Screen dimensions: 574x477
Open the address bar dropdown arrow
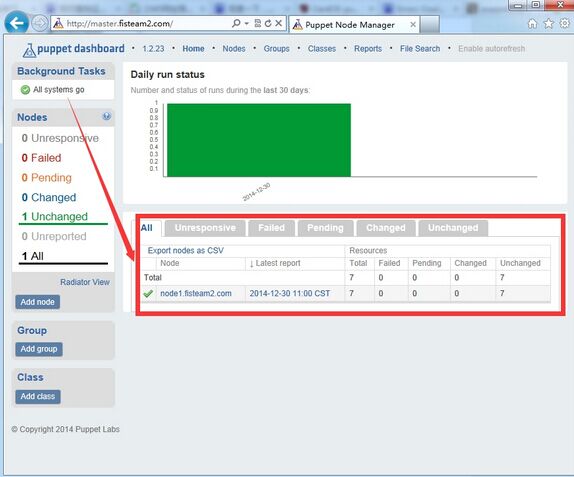click(x=246, y=23)
